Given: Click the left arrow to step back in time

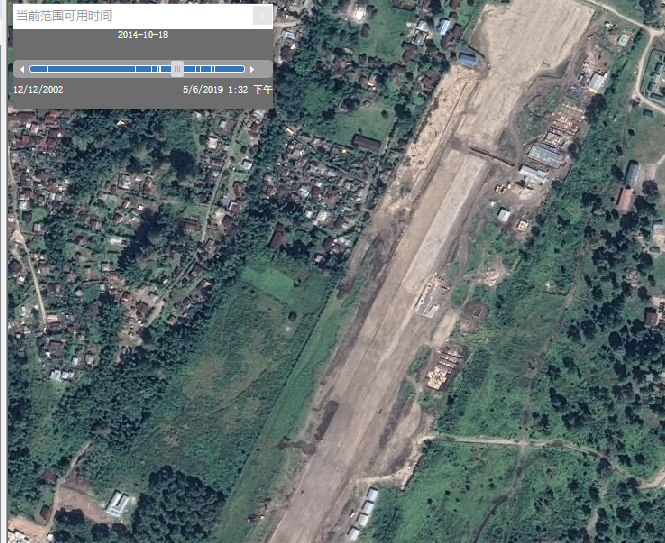Looking at the screenshot, I should coord(21,69).
